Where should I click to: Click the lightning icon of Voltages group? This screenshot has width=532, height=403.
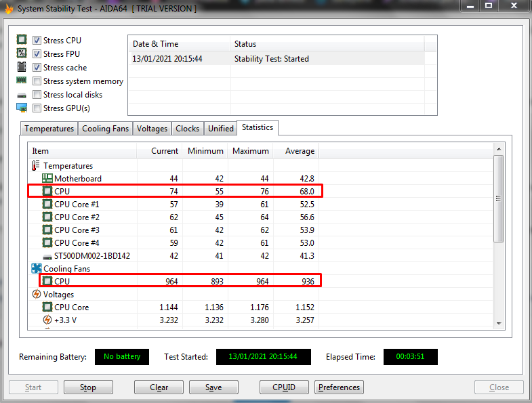[x=37, y=294]
